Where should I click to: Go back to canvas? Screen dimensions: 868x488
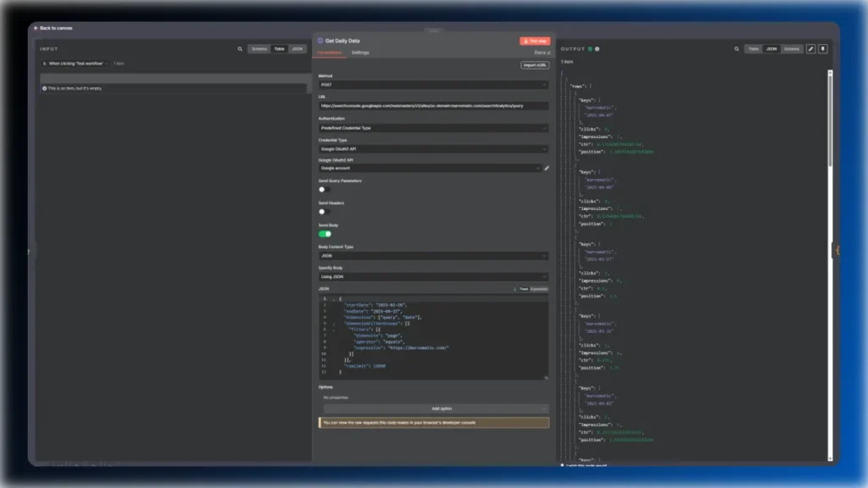coord(53,28)
